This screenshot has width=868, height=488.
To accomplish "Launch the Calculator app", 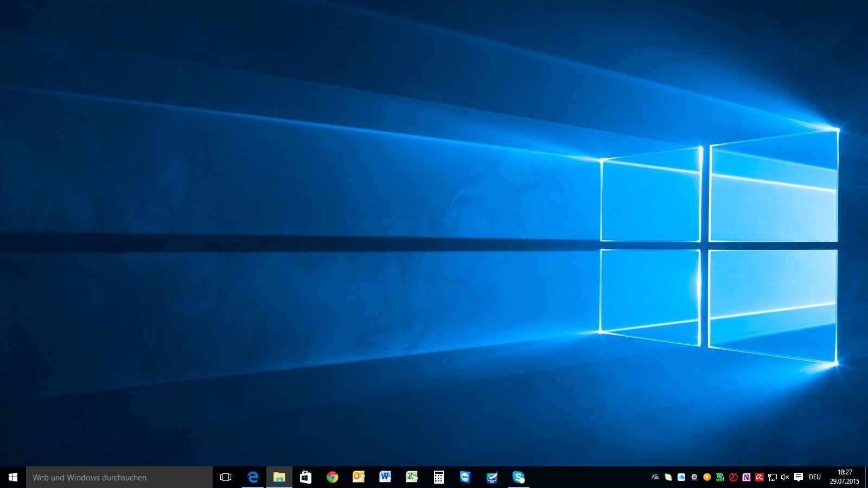I will [x=439, y=477].
